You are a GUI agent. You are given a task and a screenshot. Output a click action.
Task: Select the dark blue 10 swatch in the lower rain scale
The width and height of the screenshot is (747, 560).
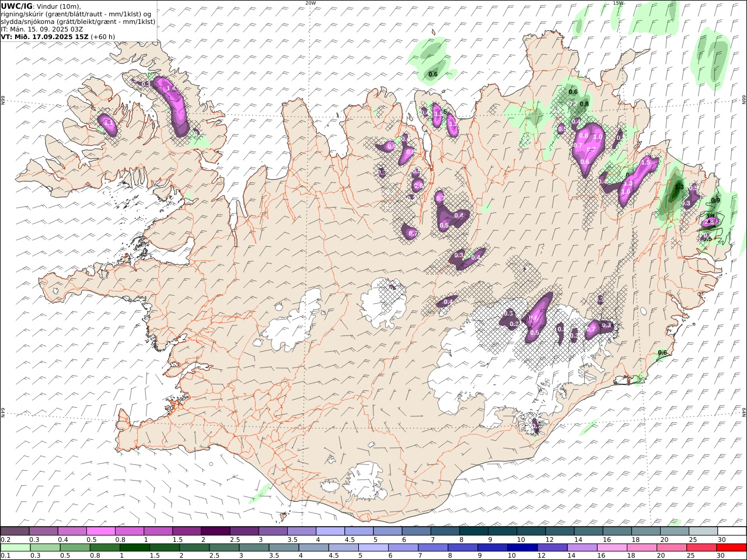pos(522,548)
